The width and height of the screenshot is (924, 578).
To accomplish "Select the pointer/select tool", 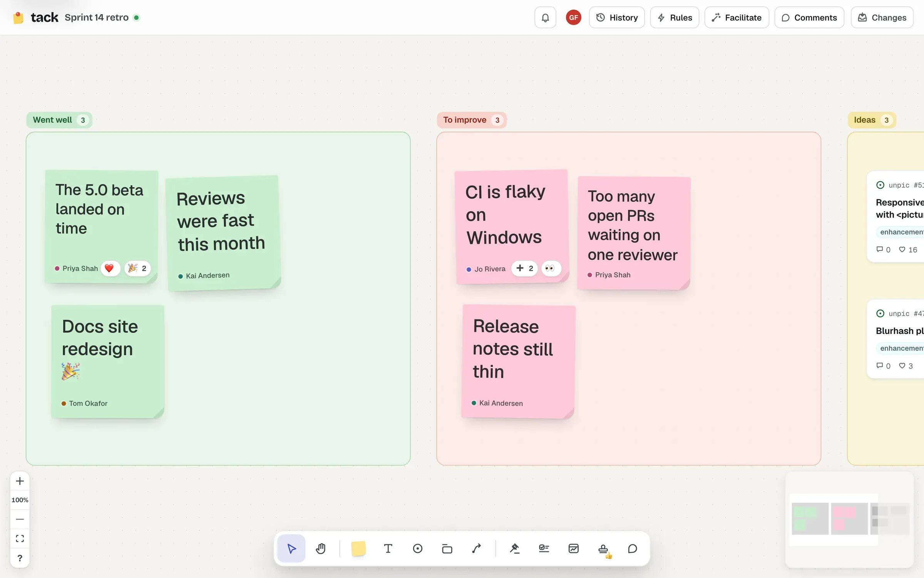I will pos(291,548).
